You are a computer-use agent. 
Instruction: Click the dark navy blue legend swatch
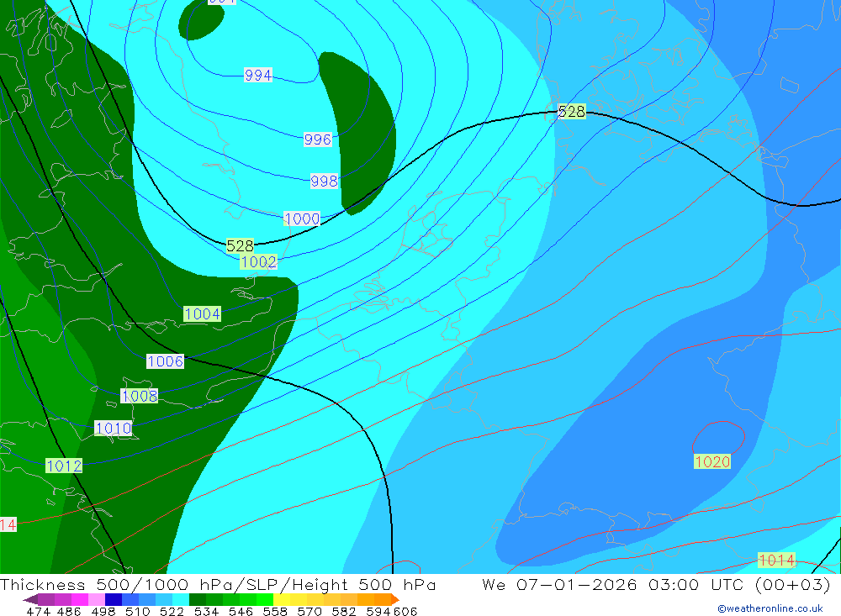(114, 599)
